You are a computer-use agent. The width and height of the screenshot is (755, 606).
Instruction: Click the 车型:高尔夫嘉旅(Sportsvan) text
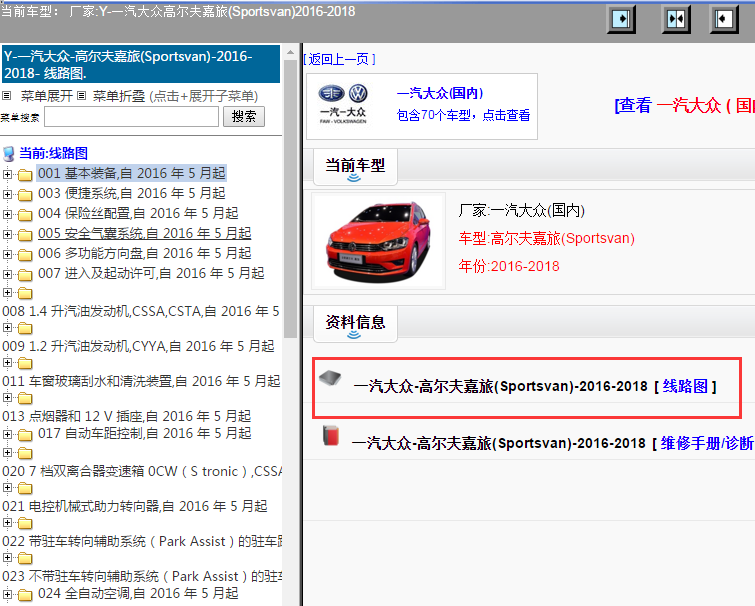click(x=547, y=238)
